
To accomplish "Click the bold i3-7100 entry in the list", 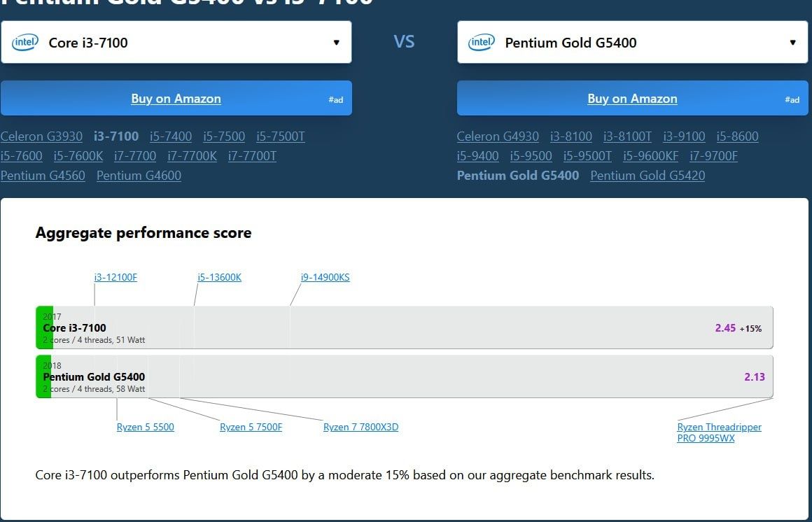I will tap(116, 136).
